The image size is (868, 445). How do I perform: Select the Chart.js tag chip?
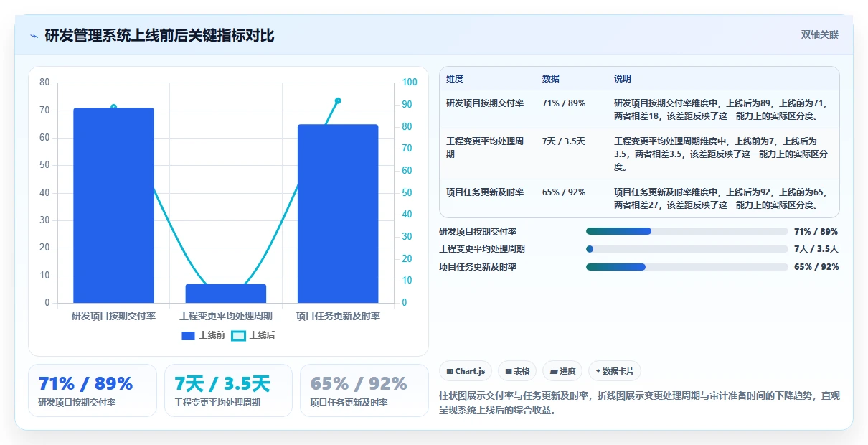pyautogui.click(x=466, y=371)
